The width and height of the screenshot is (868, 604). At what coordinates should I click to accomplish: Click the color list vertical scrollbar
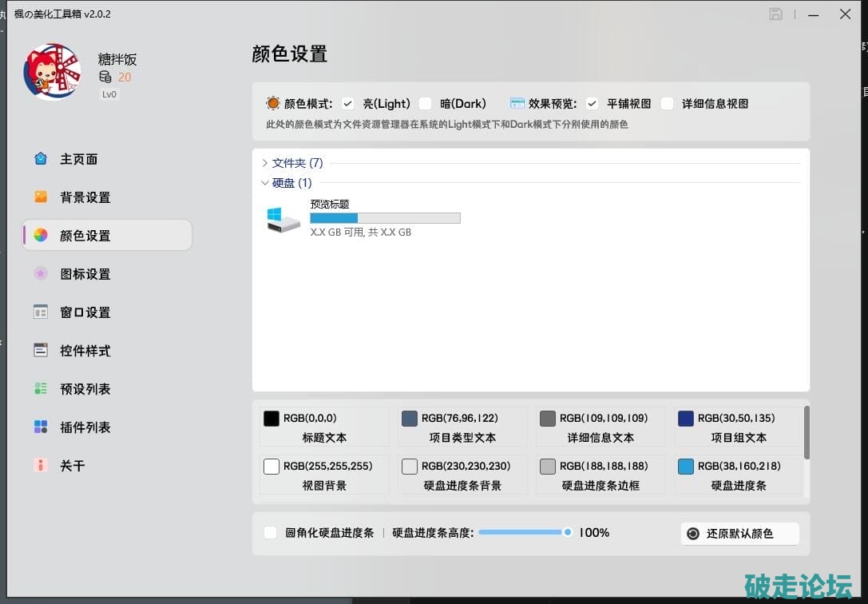[x=807, y=433]
